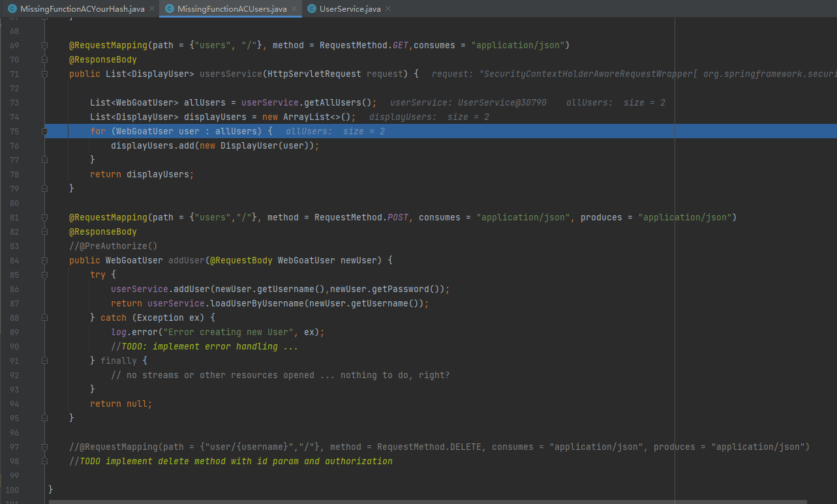
Task: Click the usersService method name
Action: click(x=230, y=74)
